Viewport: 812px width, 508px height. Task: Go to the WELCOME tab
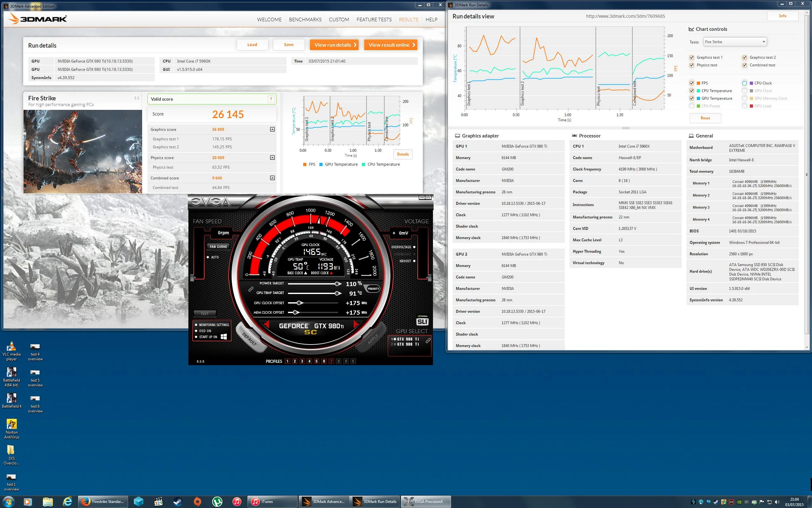pos(269,19)
